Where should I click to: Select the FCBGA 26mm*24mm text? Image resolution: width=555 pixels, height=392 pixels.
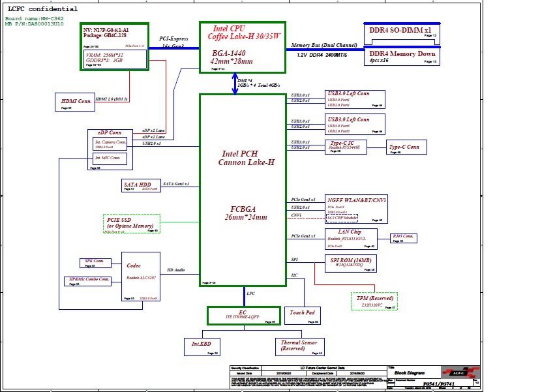pos(245,213)
